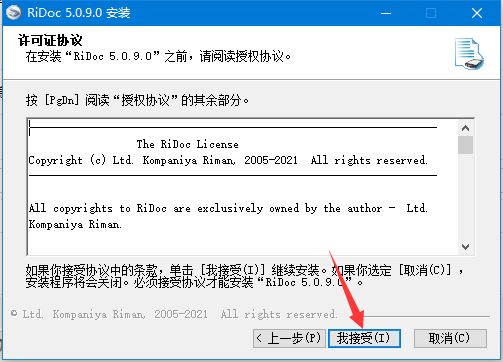Go back with 上一步(P) button
The image size is (503, 362).
pyautogui.click(x=289, y=338)
